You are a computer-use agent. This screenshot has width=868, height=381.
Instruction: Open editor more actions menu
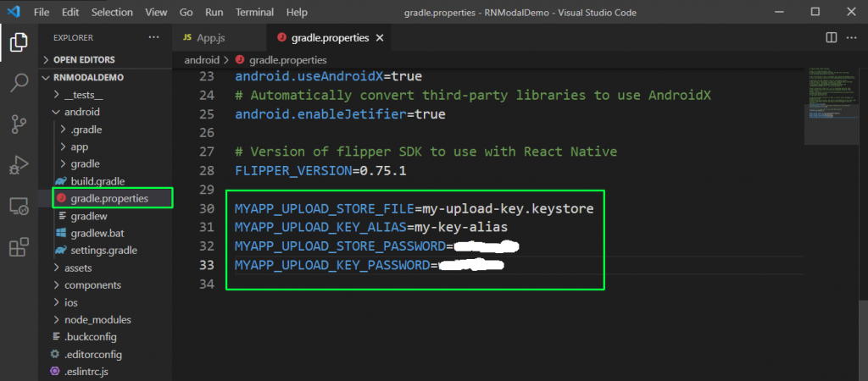point(853,37)
